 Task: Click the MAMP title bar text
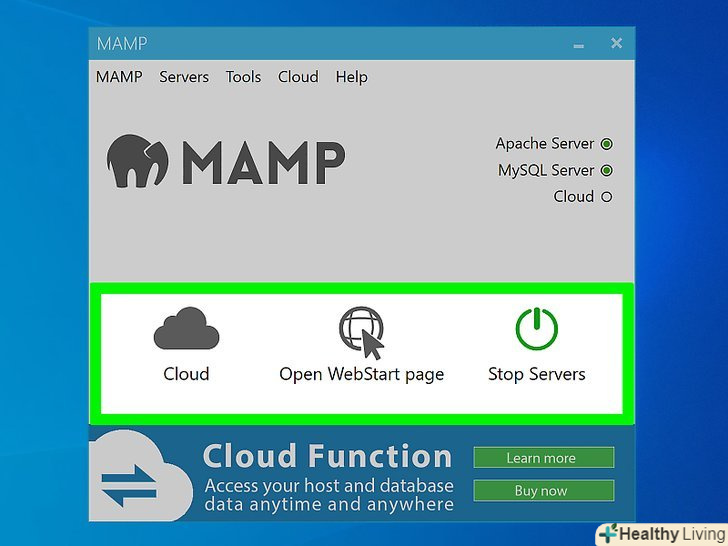(122, 44)
